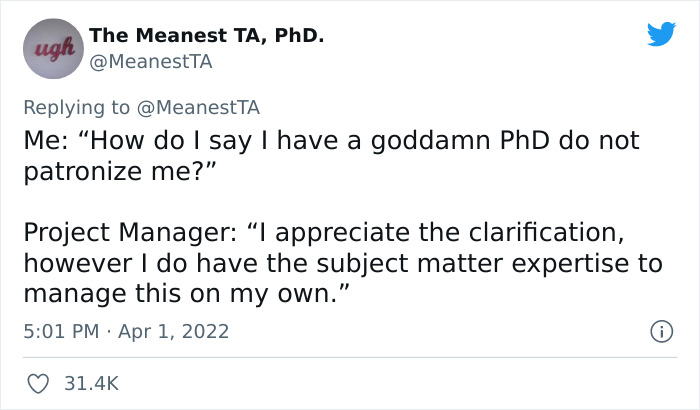Image resolution: width=700 pixels, height=410 pixels.
Task: Like the tweet with the heart icon
Action: pyautogui.click(x=39, y=383)
